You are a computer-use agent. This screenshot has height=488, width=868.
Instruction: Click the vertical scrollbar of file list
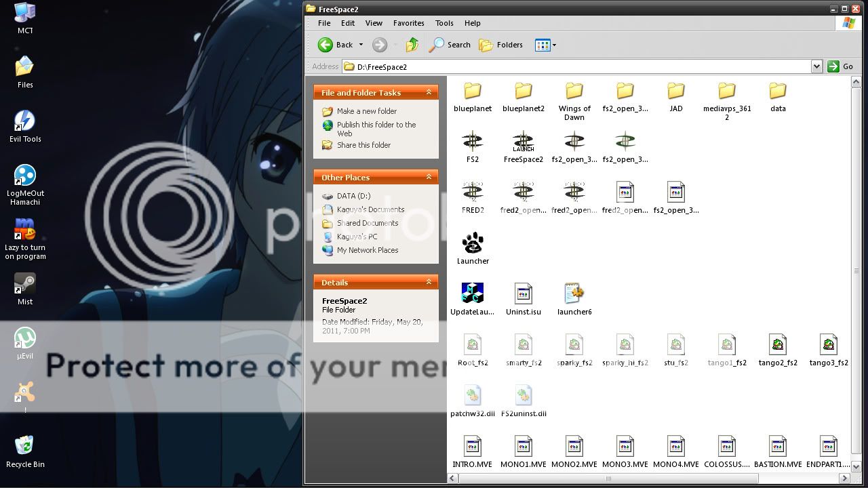click(856, 271)
